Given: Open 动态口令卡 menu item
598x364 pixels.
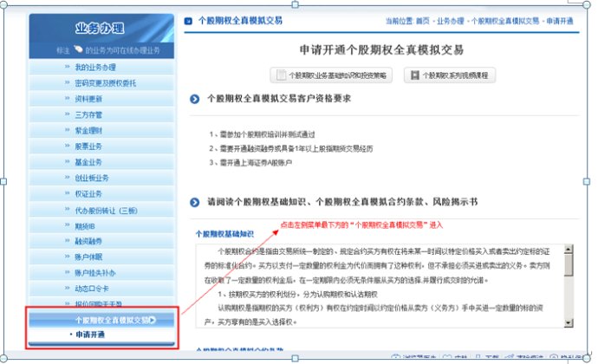Looking at the screenshot, I should pos(101,289).
